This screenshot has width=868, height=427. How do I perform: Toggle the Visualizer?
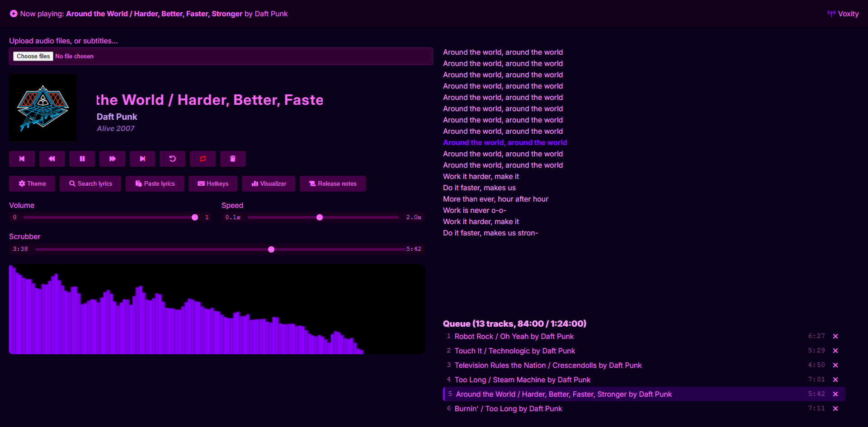point(269,183)
